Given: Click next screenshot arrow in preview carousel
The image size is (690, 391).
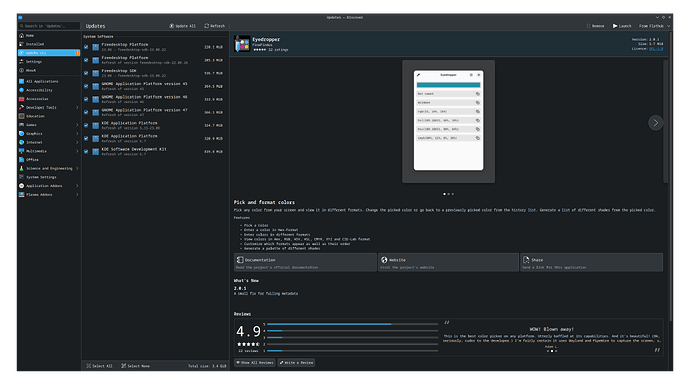Looking at the screenshot, I should (656, 123).
